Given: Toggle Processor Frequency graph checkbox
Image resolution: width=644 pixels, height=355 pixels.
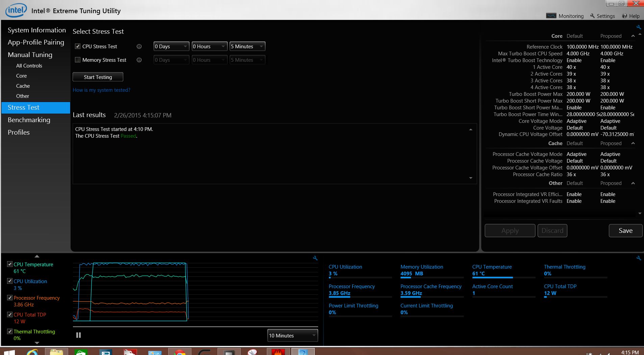Looking at the screenshot, I should pos(10,298).
